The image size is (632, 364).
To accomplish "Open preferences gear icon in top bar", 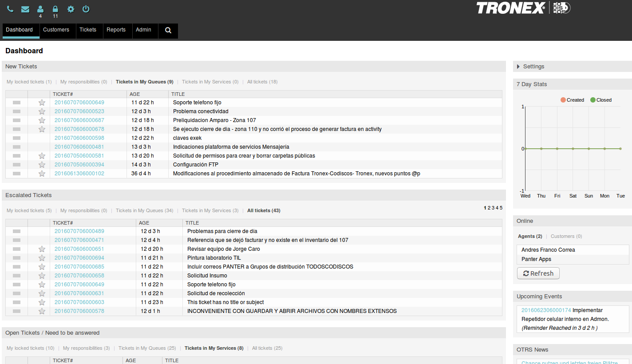I will coord(71,9).
